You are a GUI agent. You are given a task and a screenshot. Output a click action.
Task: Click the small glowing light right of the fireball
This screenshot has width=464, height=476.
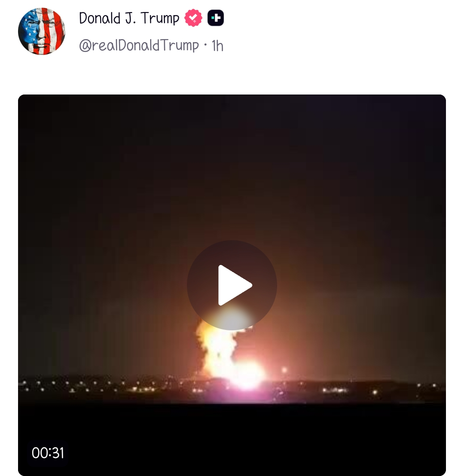coord(284,370)
